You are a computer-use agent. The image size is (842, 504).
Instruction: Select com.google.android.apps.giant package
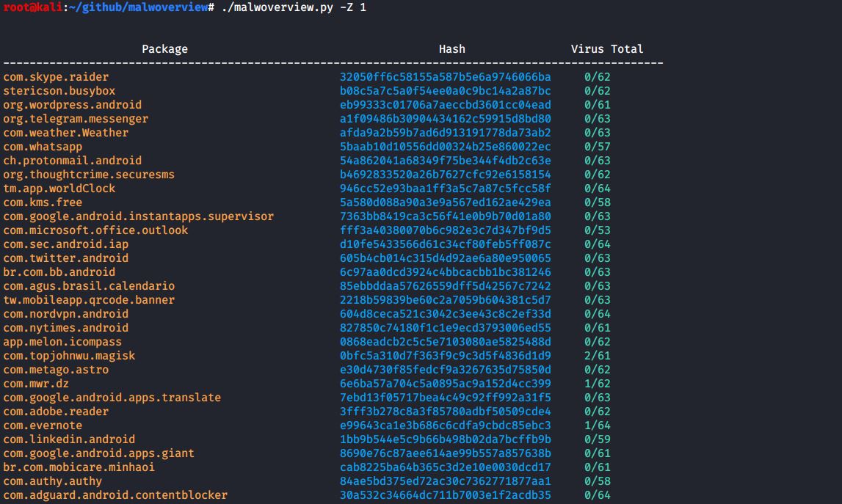[x=99, y=454]
